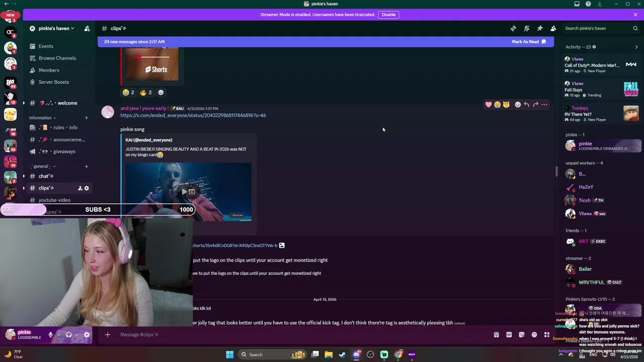
Task: Toggle headphones deafen in user panel
Action: 69,335
